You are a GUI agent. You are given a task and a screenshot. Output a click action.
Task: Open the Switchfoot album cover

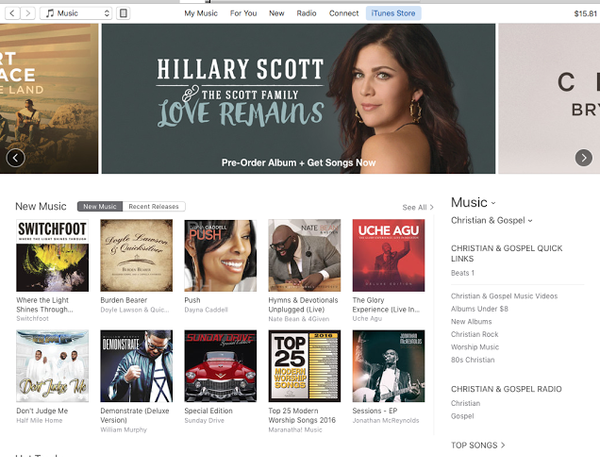coord(52,255)
